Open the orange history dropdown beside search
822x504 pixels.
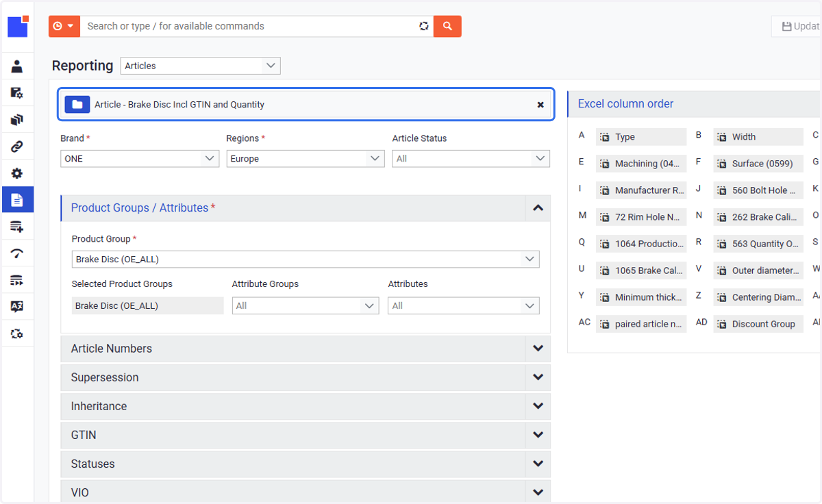click(x=64, y=26)
